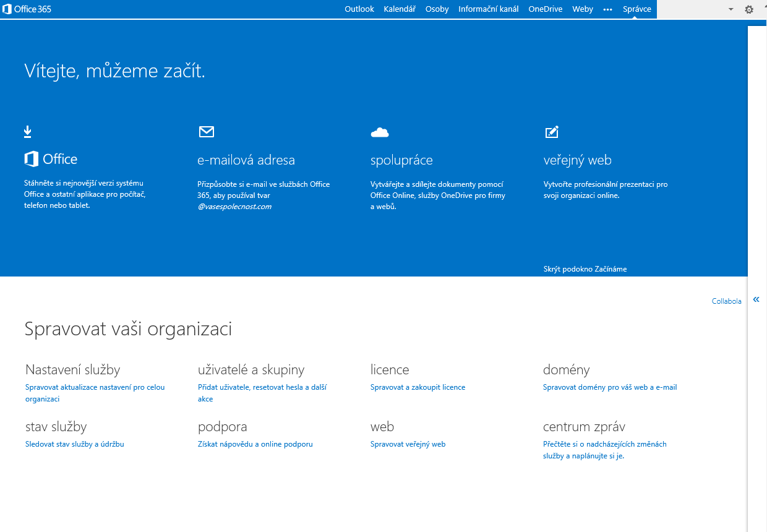The width and height of the screenshot is (767, 532).
Task: Open the spolupráce section heading
Action: pyautogui.click(x=401, y=160)
